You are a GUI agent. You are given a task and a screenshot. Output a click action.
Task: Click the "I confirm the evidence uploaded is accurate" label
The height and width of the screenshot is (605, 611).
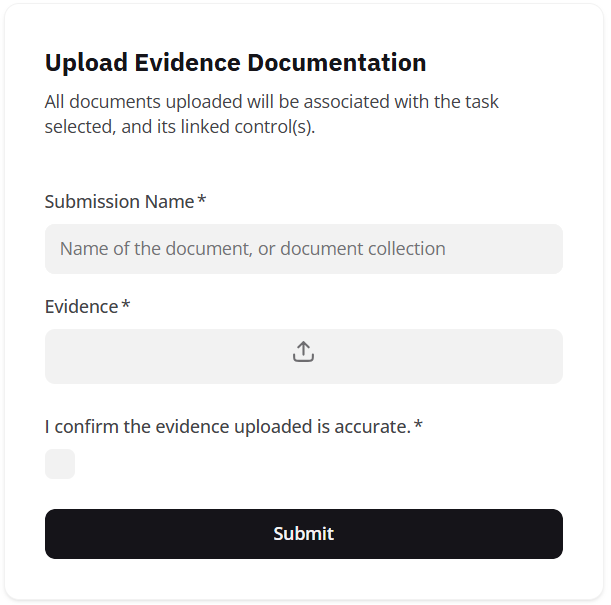pyautogui.click(x=227, y=427)
